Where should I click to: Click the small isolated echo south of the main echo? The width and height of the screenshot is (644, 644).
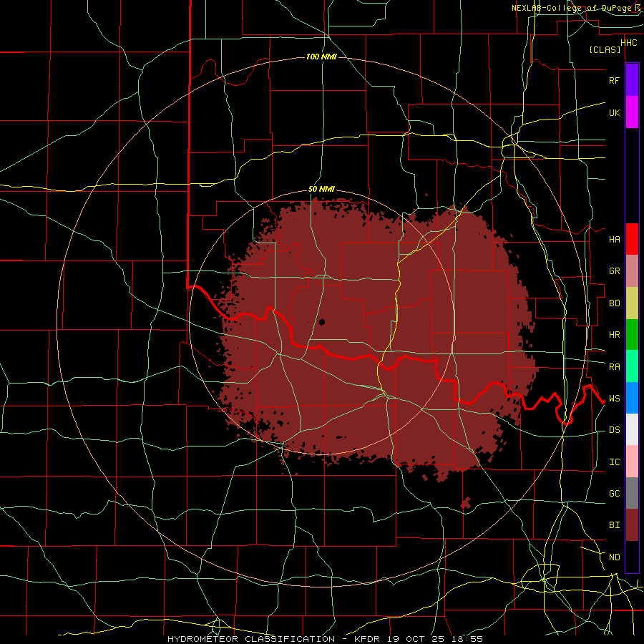466,502
